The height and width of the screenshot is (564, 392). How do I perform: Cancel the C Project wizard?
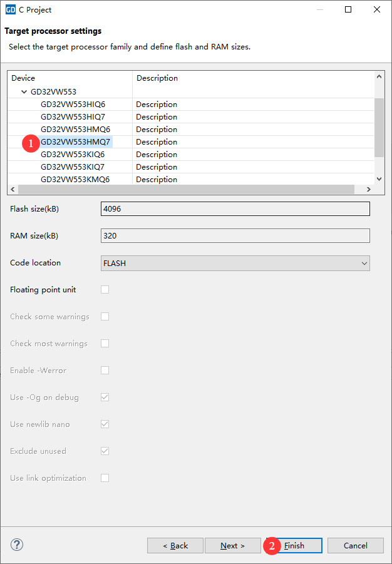(x=355, y=546)
